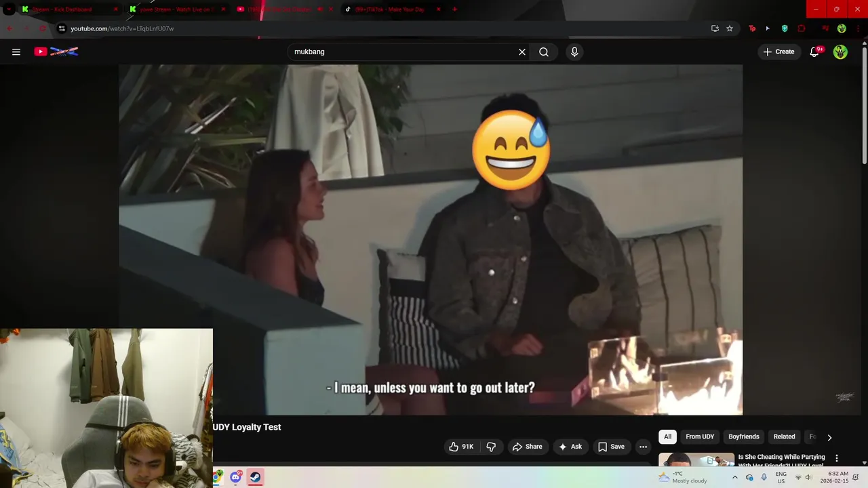Start voice search with the microphone

coord(574,52)
